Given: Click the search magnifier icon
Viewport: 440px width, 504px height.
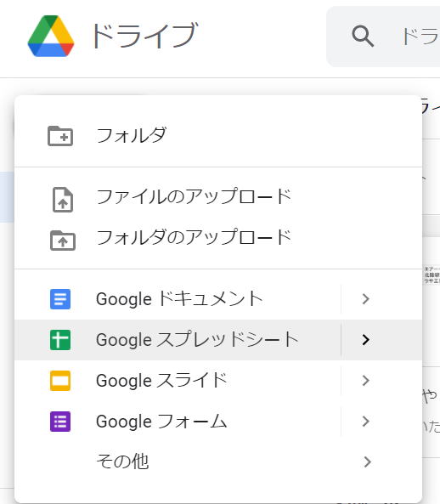Looking at the screenshot, I should tap(363, 36).
